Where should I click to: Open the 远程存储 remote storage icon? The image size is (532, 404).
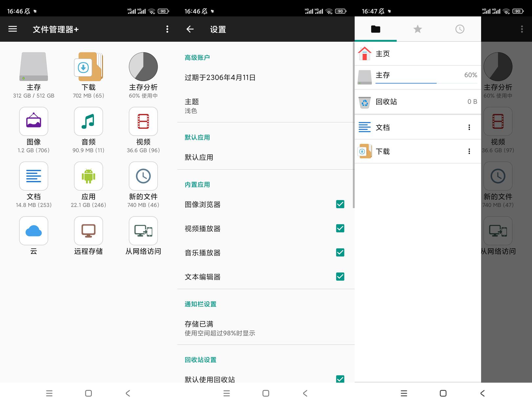88,231
